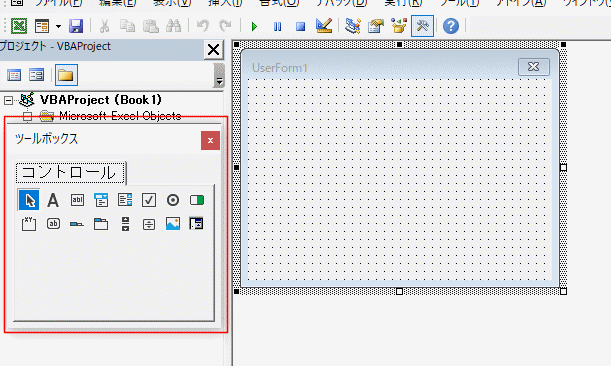Select the Image control tool
Image resolution: width=611 pixels, height=366 pixels.
pos(173,224)
